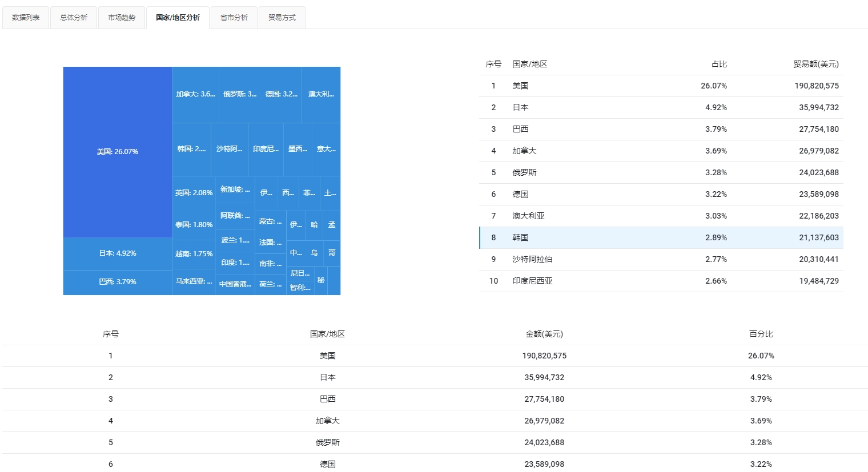Click 美国 in the 占比 ranking table
868x472 pixels.
tap(520, 86)
